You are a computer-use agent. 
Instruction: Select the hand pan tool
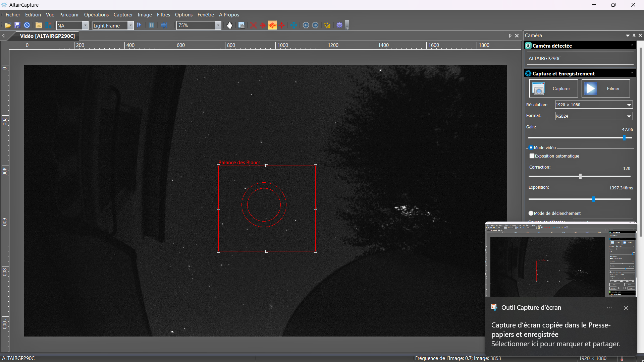coord(229,25)
